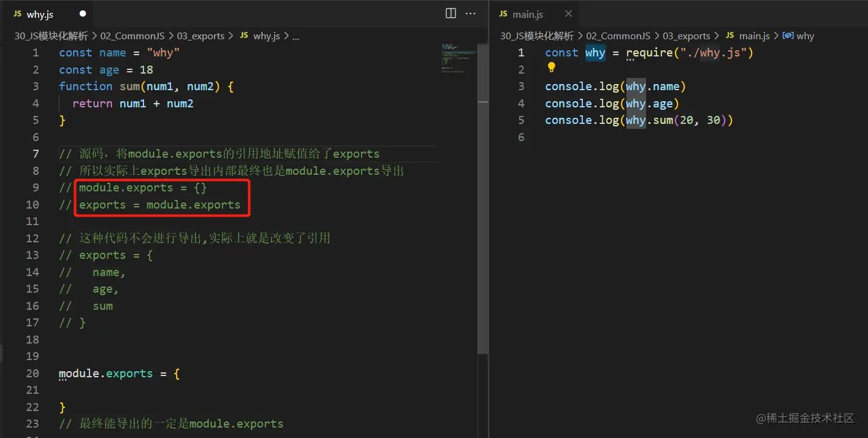Switch to the main.js tab
Viewport: 868px width, 438px height.
(x=535, y=13)
